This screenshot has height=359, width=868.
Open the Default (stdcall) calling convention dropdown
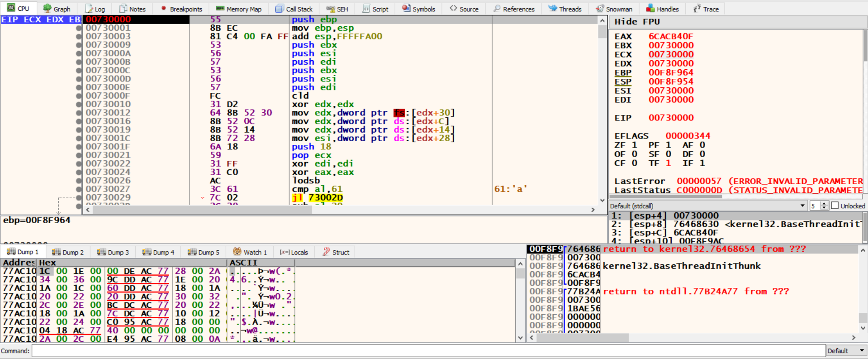point(708,206)
